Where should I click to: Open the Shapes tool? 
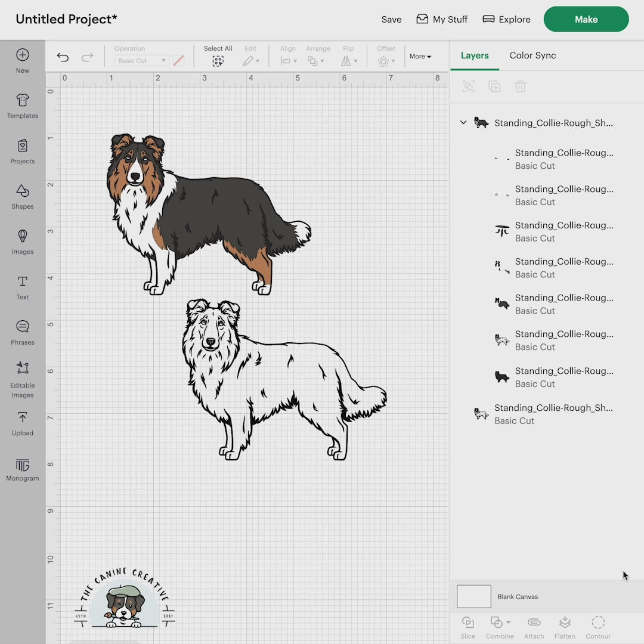click(22, 197)
